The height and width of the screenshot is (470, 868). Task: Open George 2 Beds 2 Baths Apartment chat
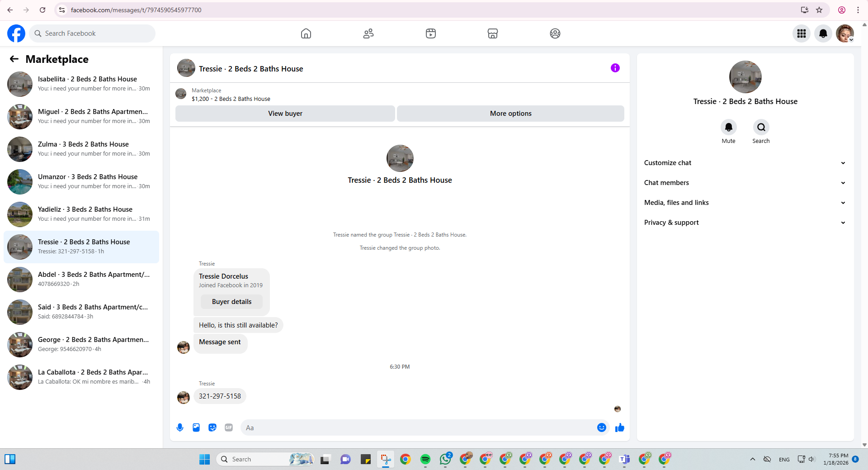[x=81, y=345]
